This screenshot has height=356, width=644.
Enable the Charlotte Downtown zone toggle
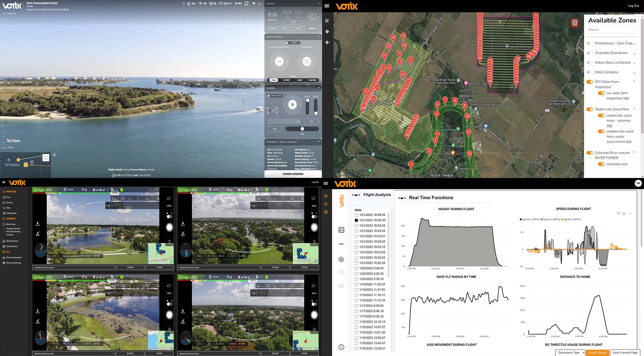pos(590,53)
